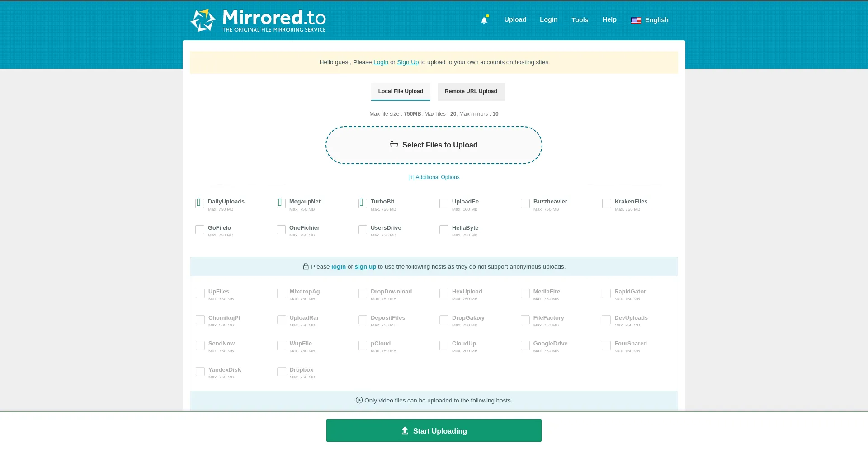
Task: Enable the Buzzheavier host checkbox
Action: coord(525,203)
